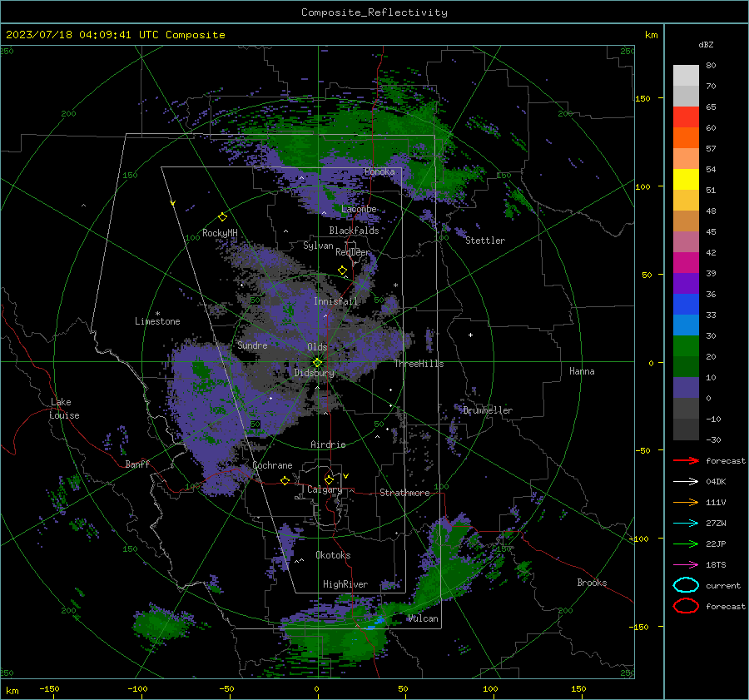Click the orange 57-60 dBZ color swatch
The width and height of the screenshot is (749, 700).
[x=686, y=138]
